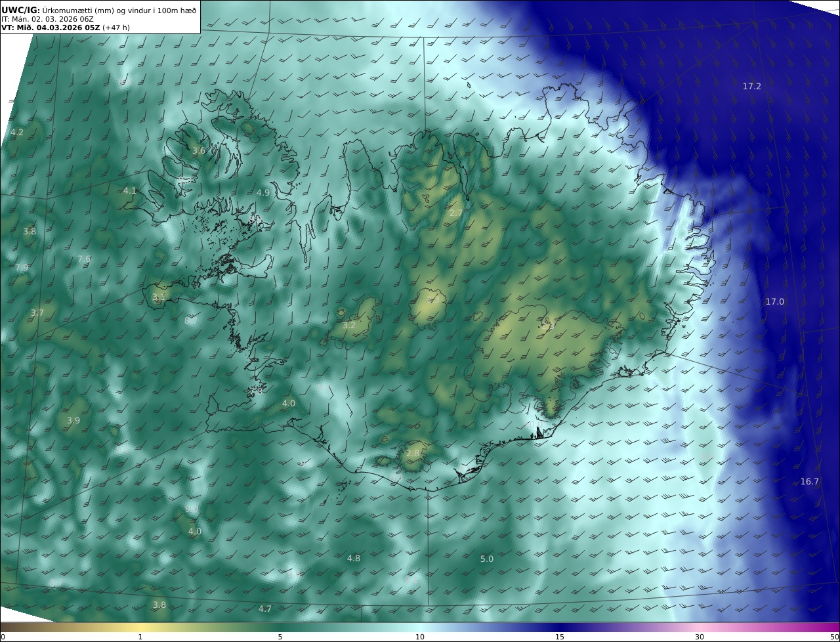This screenshot has height=642, width=840.
Task: Click the 17.0 value label
Action: (774, 301)
